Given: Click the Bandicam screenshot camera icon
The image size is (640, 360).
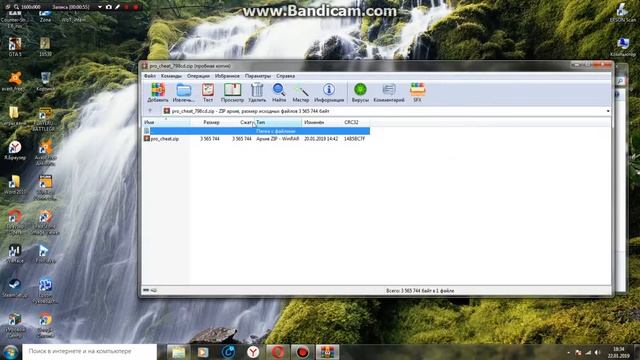Looking at the screenshot, I should tap(109, 7).
